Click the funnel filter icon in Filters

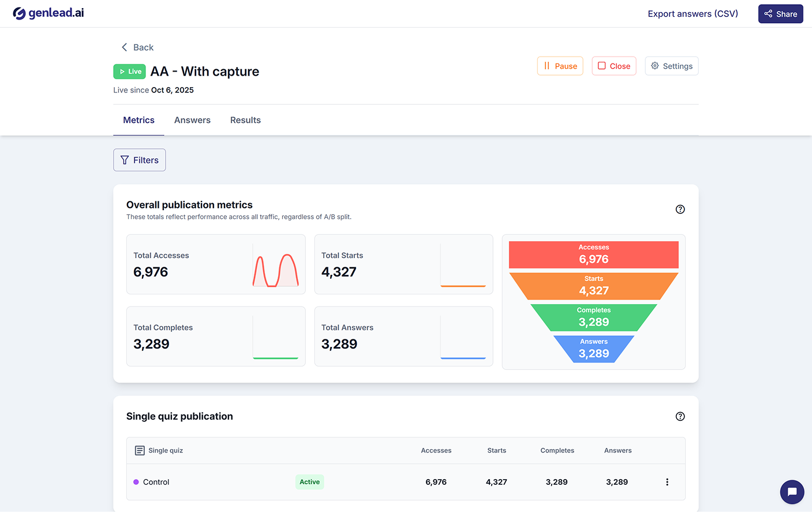pyautogui.click(x=125, y=160)
